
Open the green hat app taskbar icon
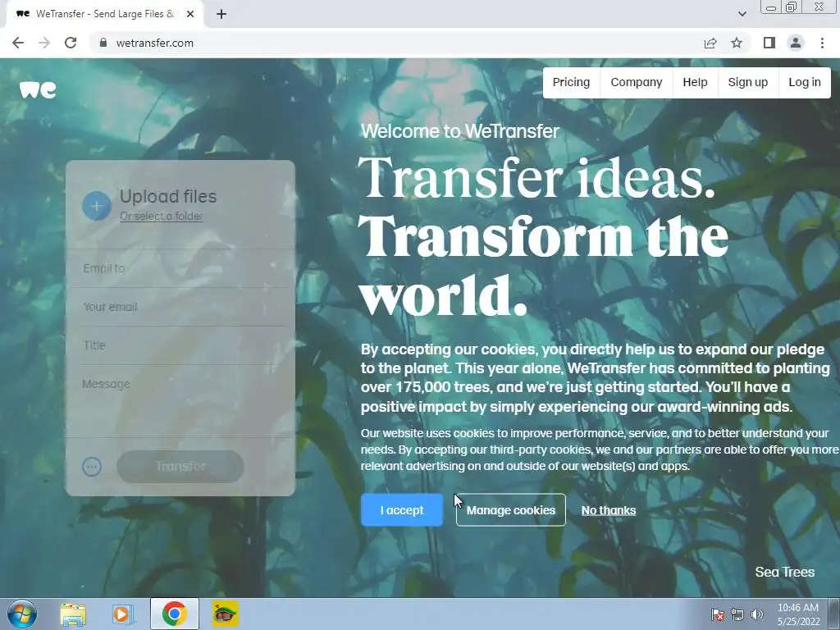[x=225, y=614]
